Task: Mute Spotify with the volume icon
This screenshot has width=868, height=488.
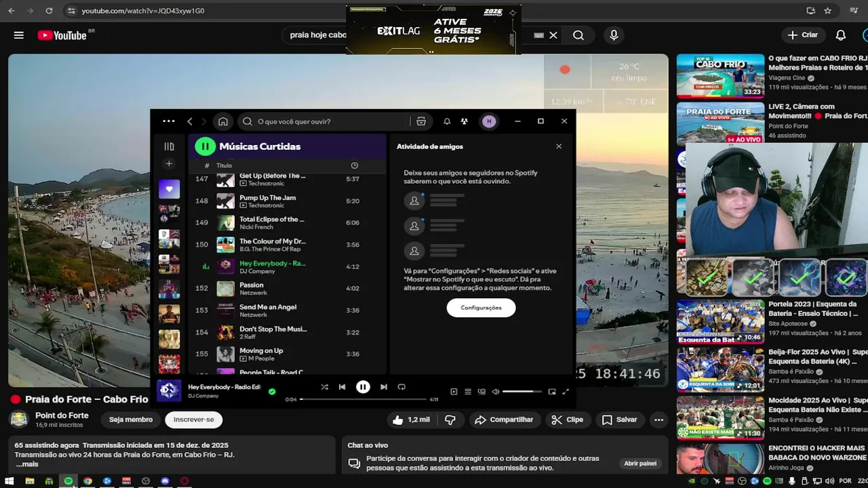Action: (x=496, y=392)
